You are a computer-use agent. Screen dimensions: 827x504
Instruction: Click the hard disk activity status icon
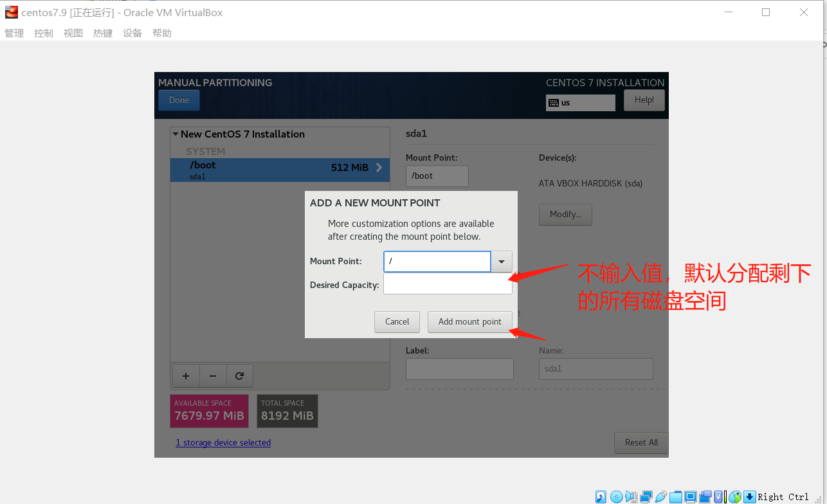[x=601, y=497]
